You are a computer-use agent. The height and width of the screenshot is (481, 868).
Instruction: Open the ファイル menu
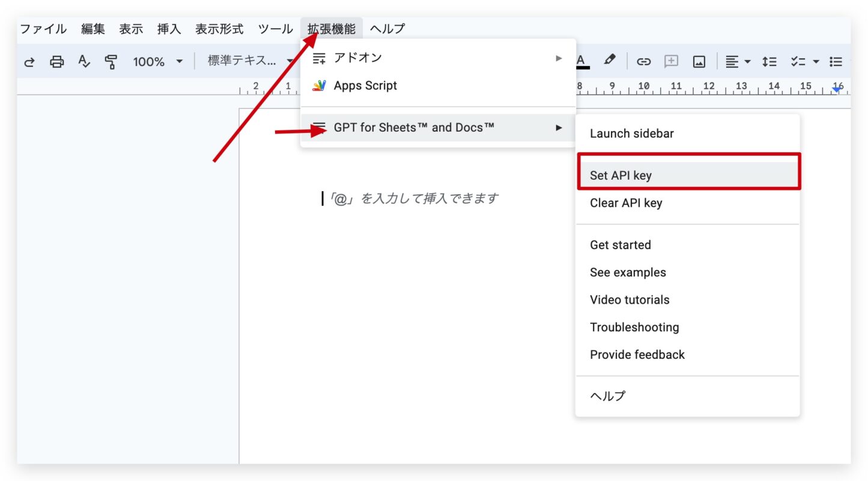point(43,29)
